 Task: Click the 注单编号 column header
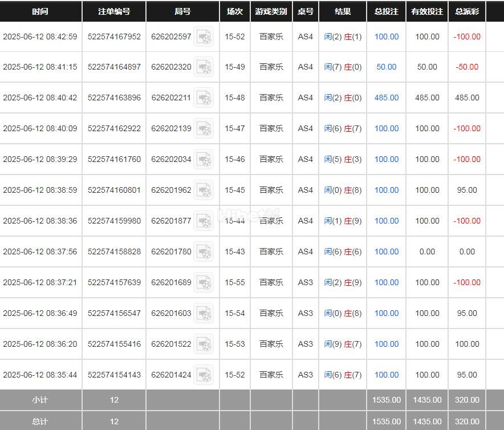click(x=114, y=11)
